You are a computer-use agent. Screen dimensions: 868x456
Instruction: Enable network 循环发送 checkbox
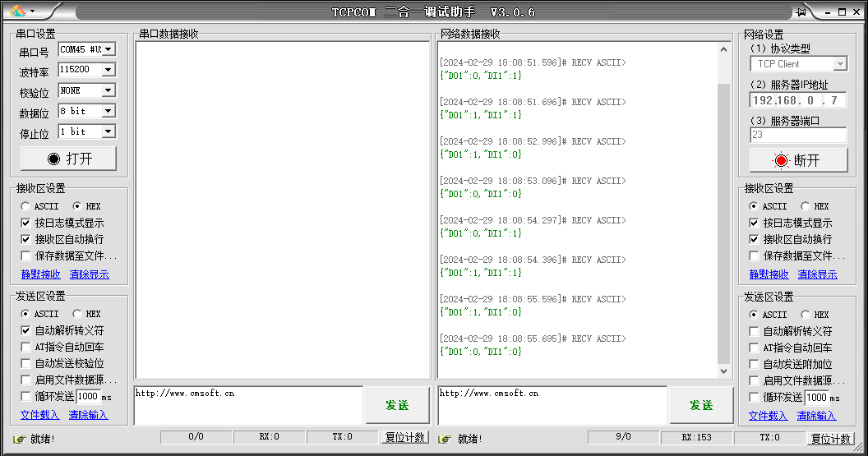point(754,397)
